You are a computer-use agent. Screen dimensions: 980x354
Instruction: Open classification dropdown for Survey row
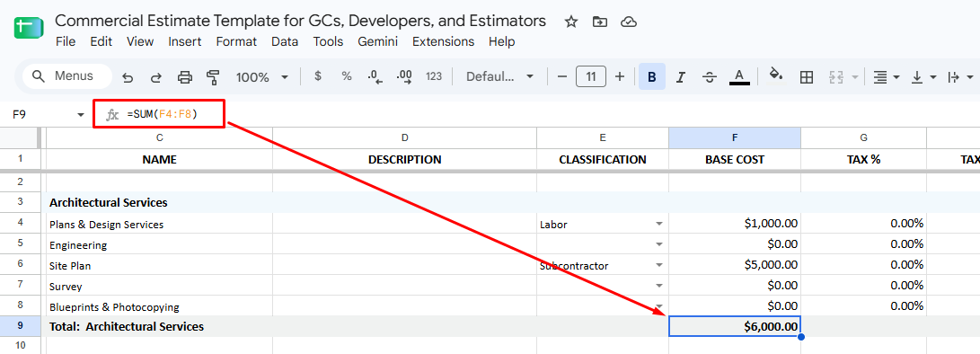tap(658, 286)
